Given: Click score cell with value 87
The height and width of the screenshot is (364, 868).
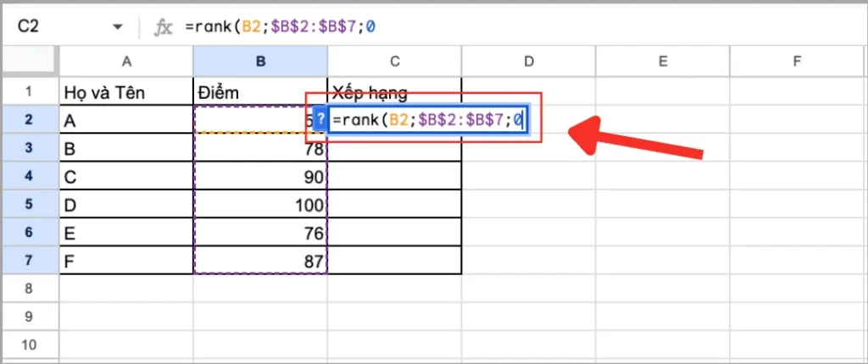Looking at the screenshot, I should [260, 261].
